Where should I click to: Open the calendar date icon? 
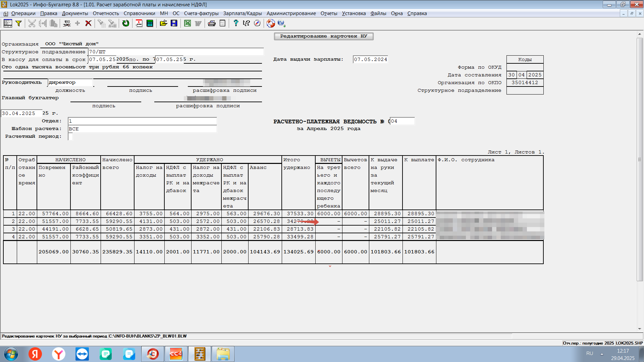[139, 23]
